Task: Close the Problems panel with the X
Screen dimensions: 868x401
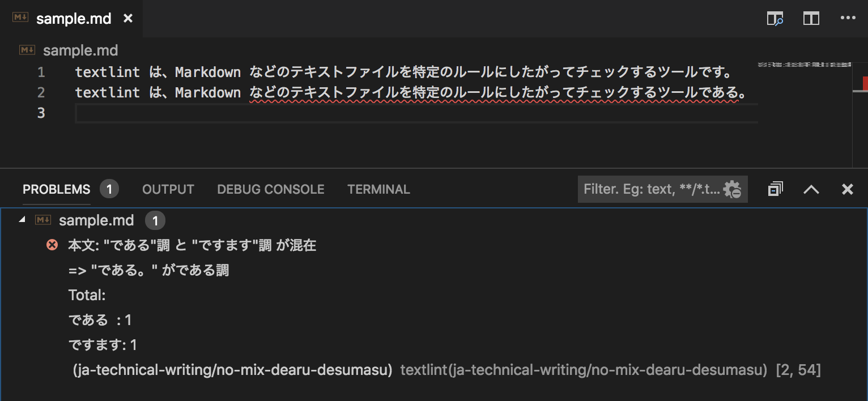Action: coord(848,189)
